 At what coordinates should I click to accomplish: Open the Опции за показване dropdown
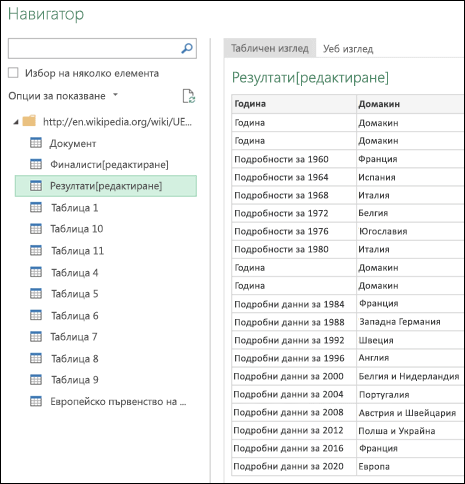point(63,96)
